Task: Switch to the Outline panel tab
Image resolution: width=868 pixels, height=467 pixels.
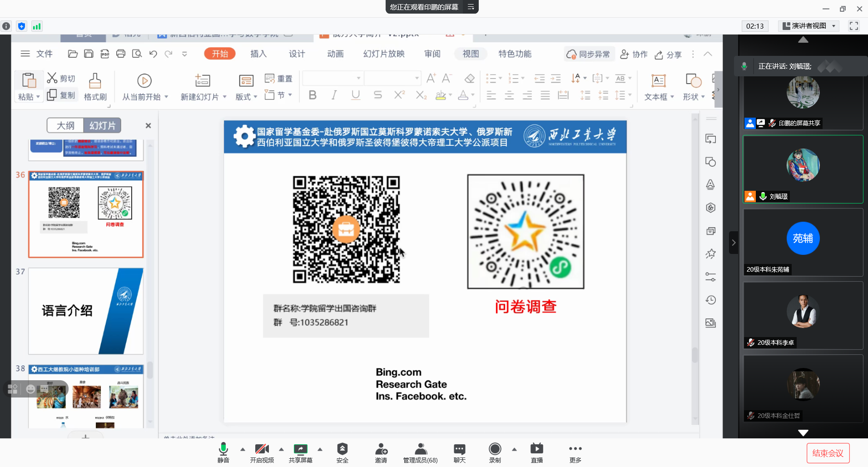Action: pos(65,126)
